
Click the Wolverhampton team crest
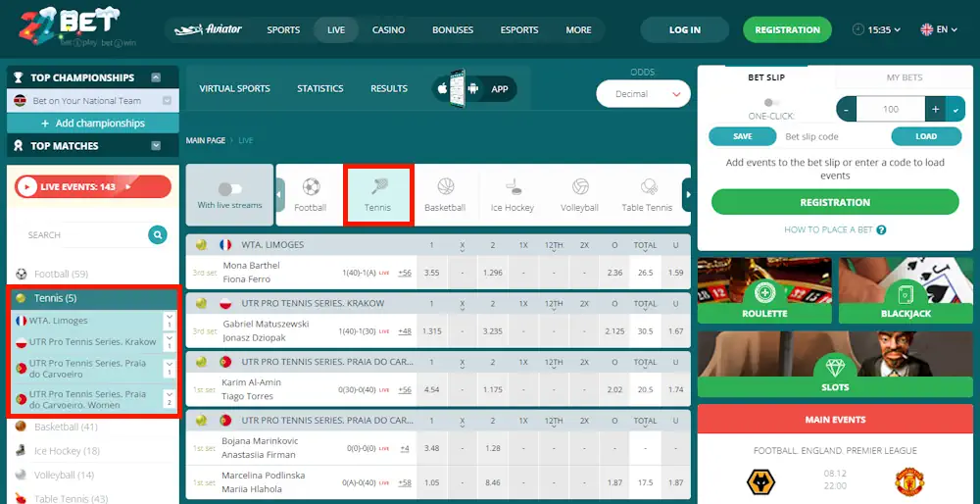(x=760, y=482)
